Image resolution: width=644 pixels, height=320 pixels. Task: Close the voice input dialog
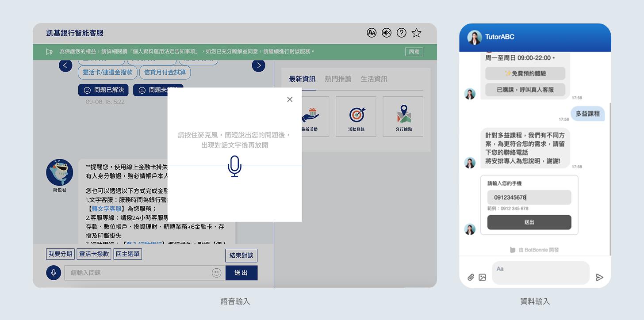pos(290,99)
